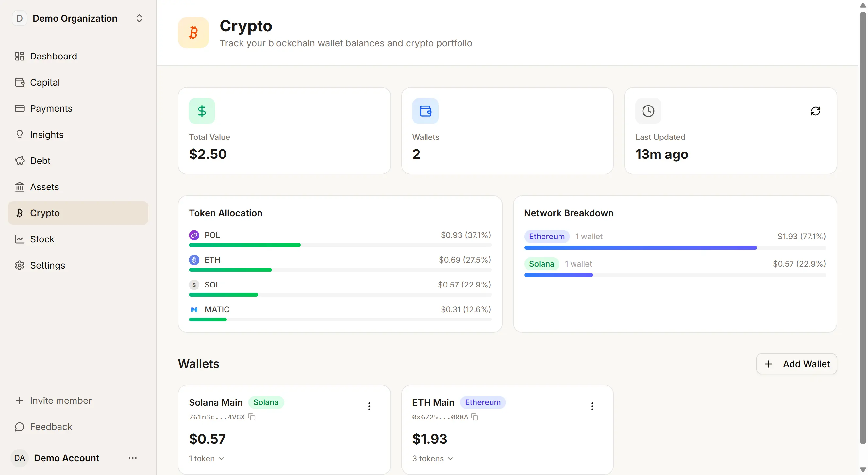Open the Stock page

click(78, 239)
